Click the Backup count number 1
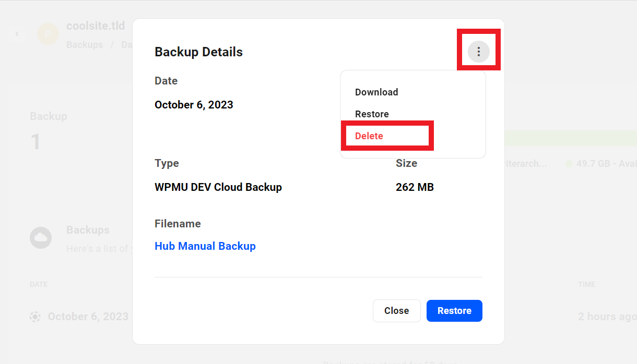This screenshot has width=637, height=364. (36, 142)
